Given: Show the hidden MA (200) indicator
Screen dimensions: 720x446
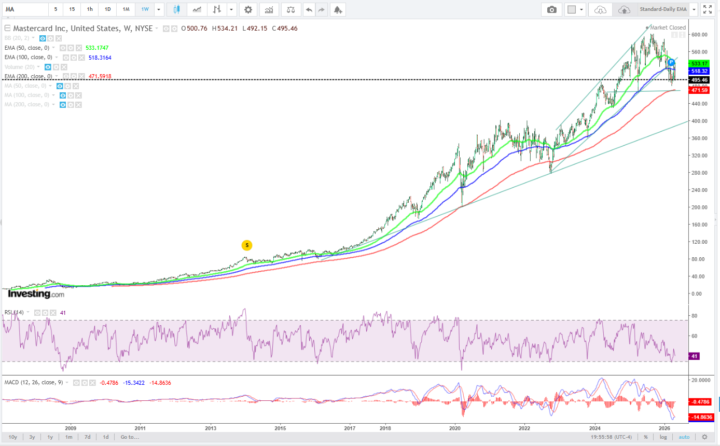Looking at the screenshot, I should click(63, 105).
